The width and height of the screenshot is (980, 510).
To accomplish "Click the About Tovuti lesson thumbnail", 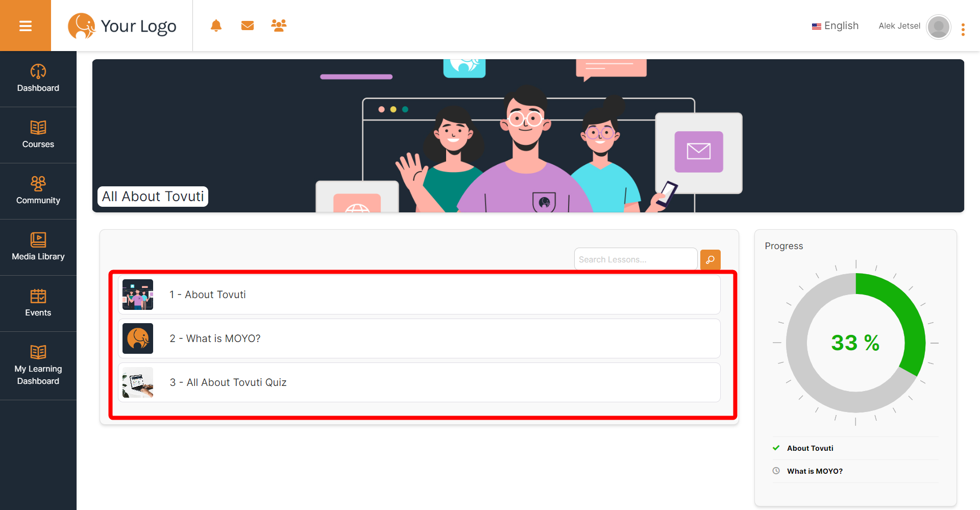I will point(138,295).
